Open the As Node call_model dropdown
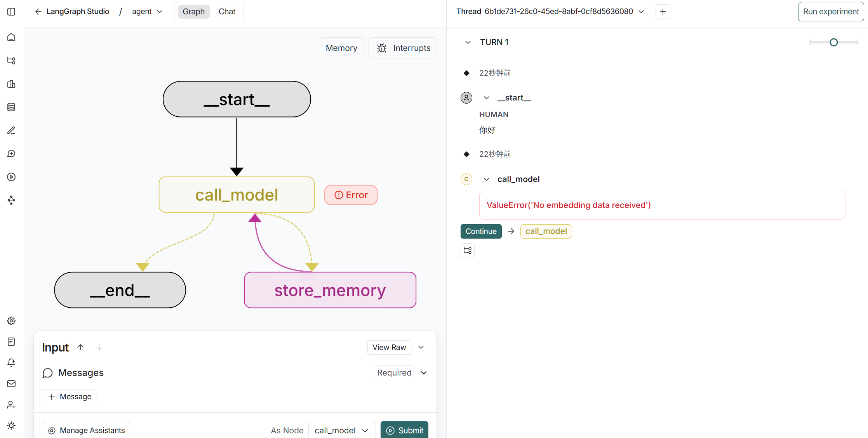The height and width of the screenshot is (438, 868). 342,430
